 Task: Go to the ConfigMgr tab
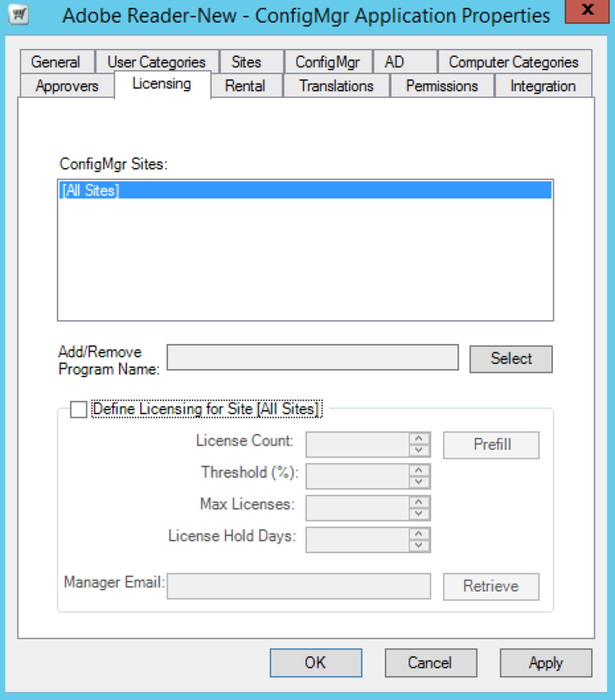click(327, 62)
